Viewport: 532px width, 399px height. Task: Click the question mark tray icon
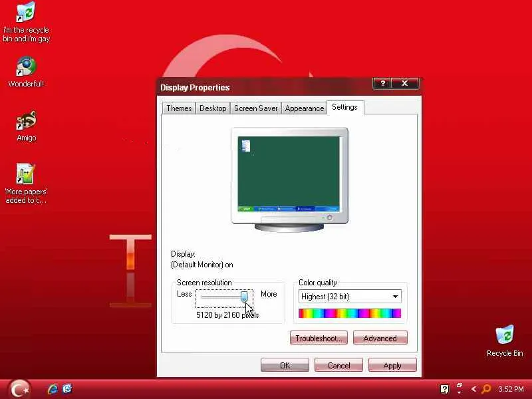click(444, 389)
